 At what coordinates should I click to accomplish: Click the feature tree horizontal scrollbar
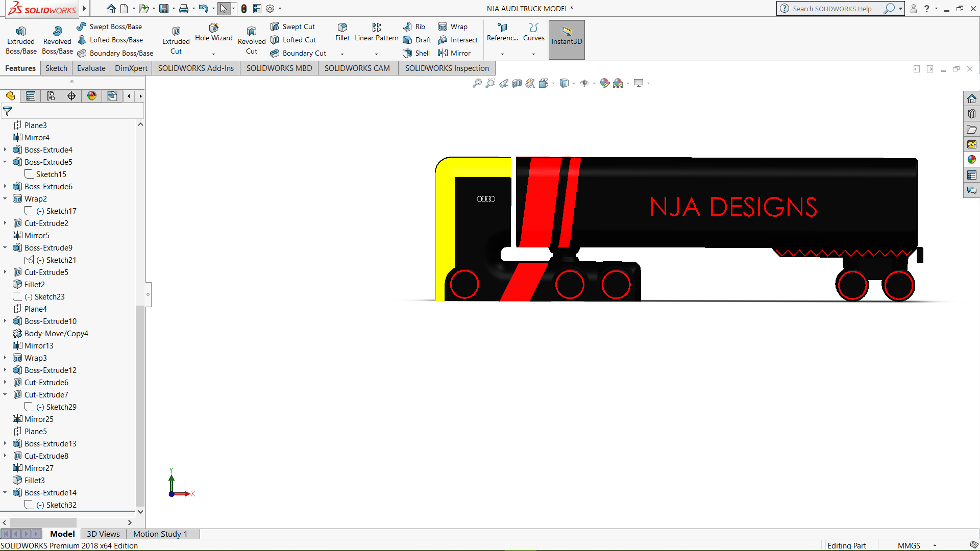click(43, 522)
